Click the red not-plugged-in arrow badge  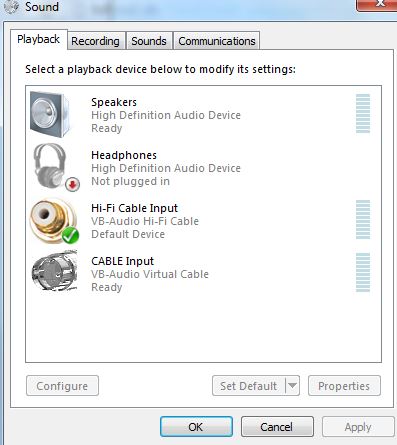click(x=72, y=184)
